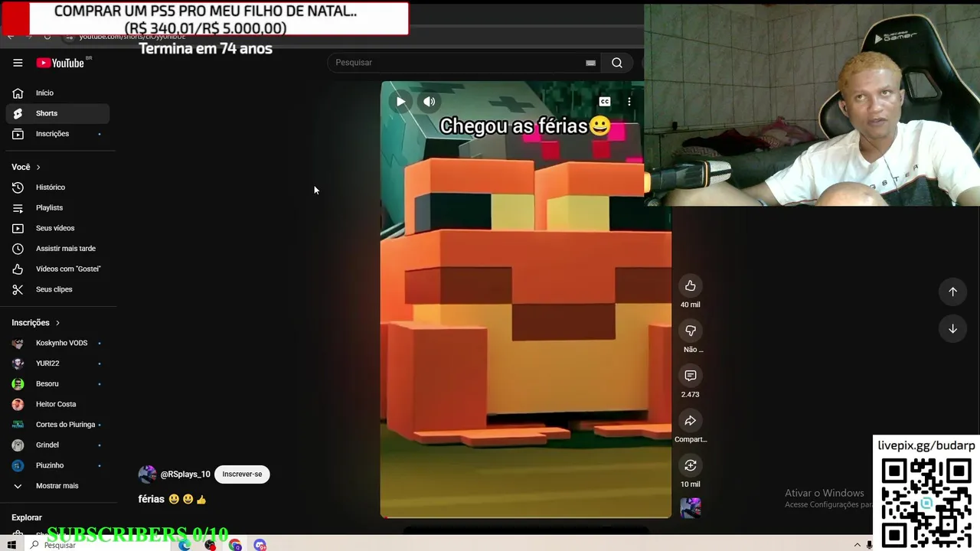
Task: Click the 'Chegou as férias' caption
Action: (525, 126)
